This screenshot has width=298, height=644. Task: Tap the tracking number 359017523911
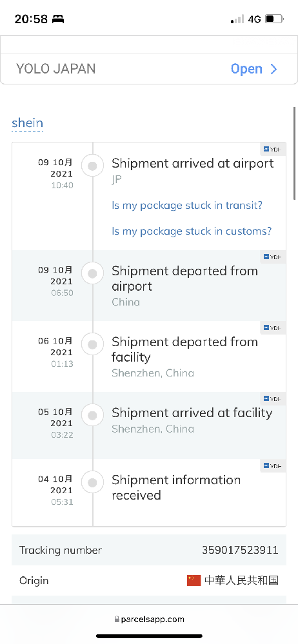click(x=240, y=550)
